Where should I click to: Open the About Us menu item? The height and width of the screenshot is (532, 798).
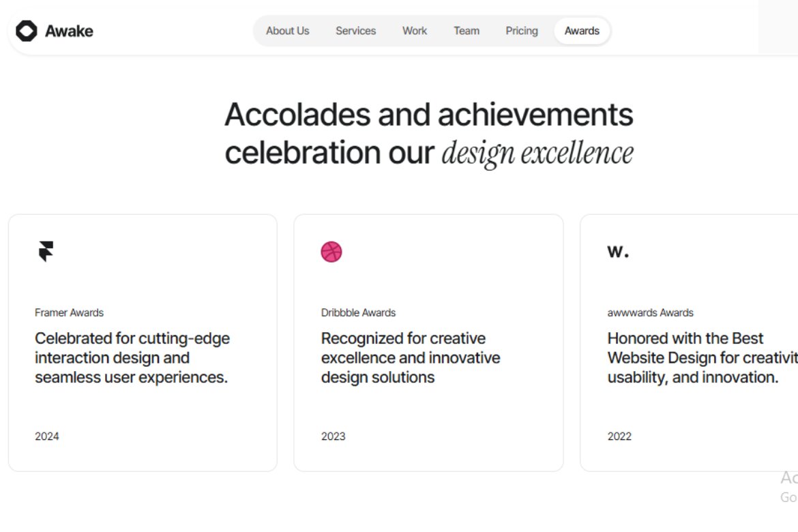coord(288,31)
